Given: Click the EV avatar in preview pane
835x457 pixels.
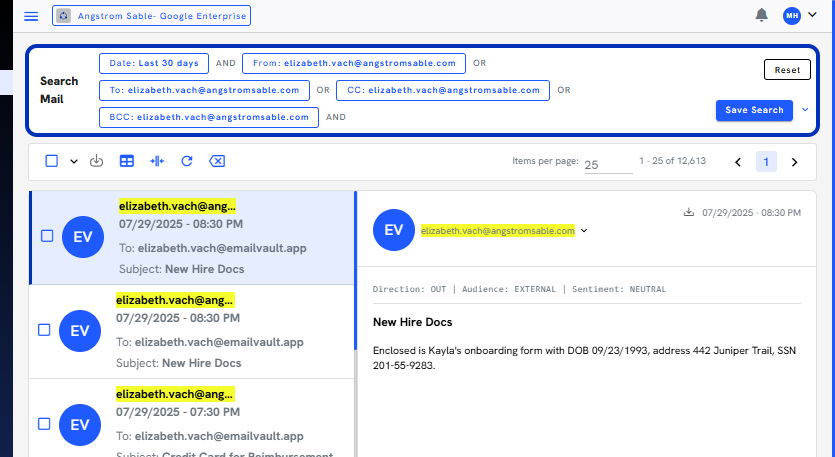Looking at the screenshot, I should [x=394, y=230].
